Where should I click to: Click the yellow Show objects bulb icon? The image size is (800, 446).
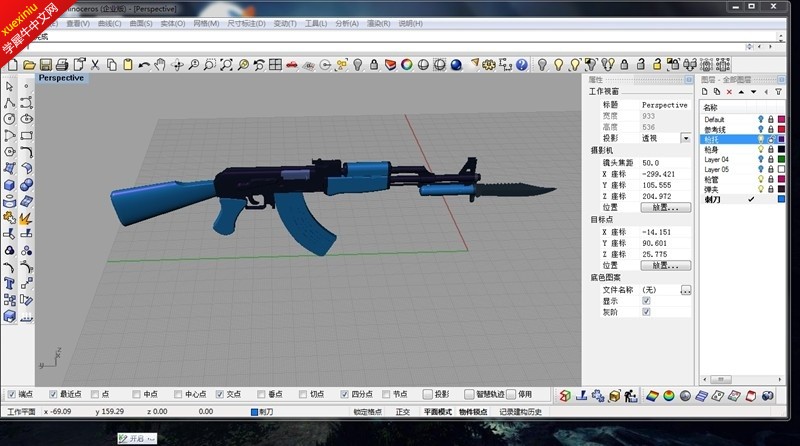(x=559, y=65)
